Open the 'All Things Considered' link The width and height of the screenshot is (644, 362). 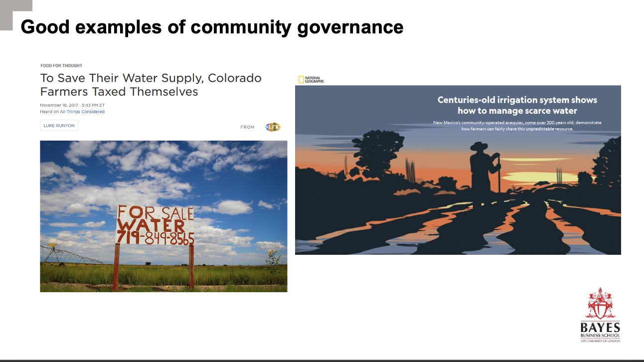82,112
